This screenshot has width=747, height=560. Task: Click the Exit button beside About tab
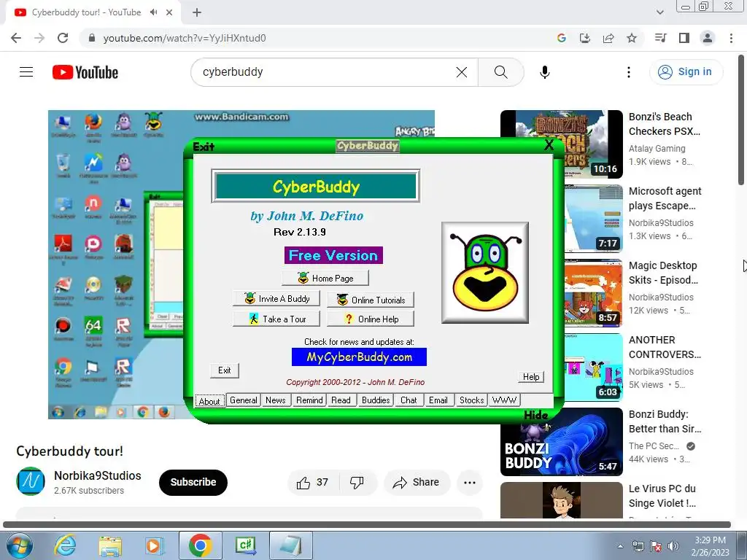[x=225, y=370]
